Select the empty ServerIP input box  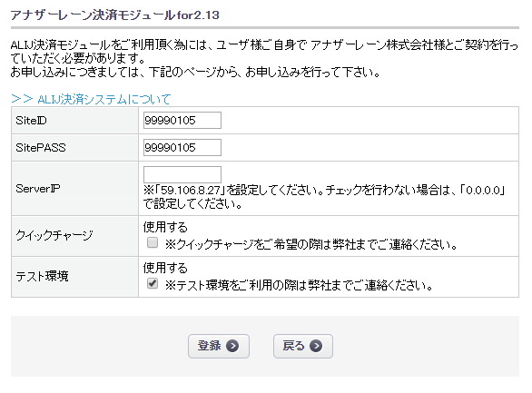182,174
